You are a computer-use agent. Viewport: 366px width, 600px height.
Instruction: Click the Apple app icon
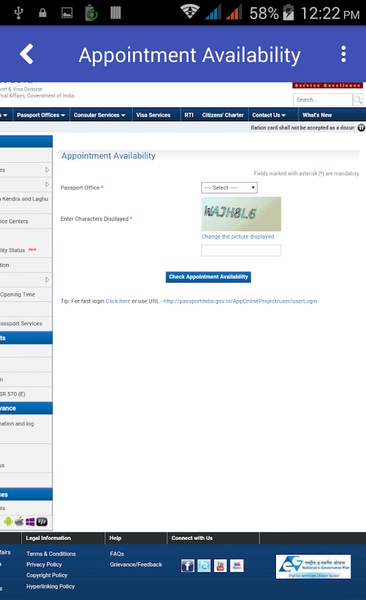point(19,522)
